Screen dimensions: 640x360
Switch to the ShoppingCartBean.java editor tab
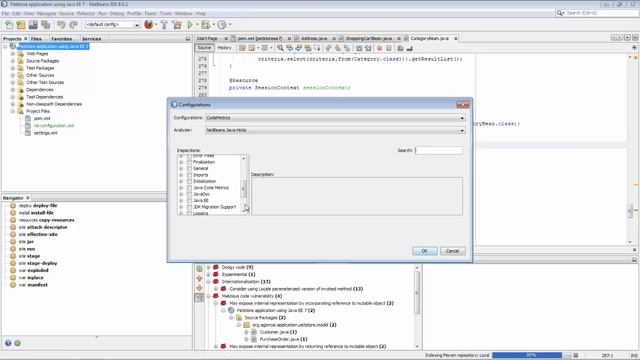[x=369, y=38]
